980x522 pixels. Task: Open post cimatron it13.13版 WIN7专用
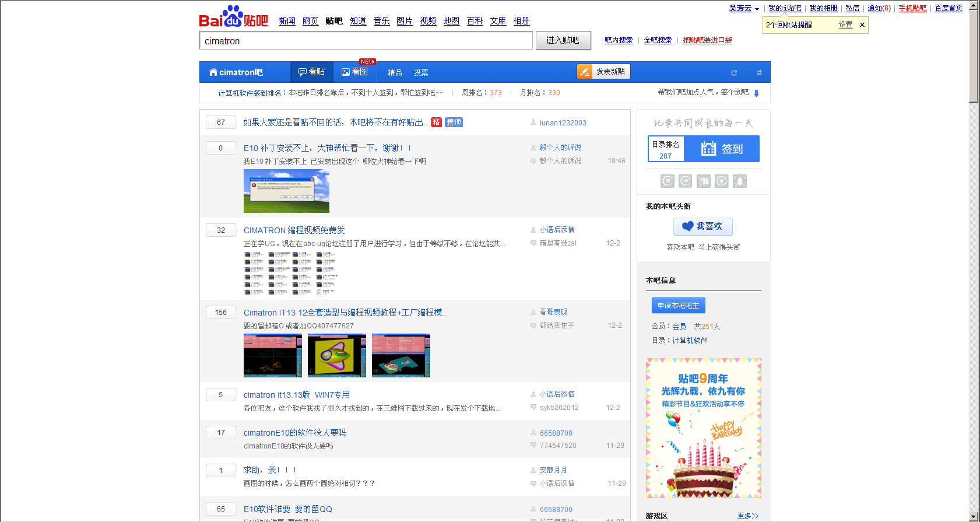[x=297, y=395]
